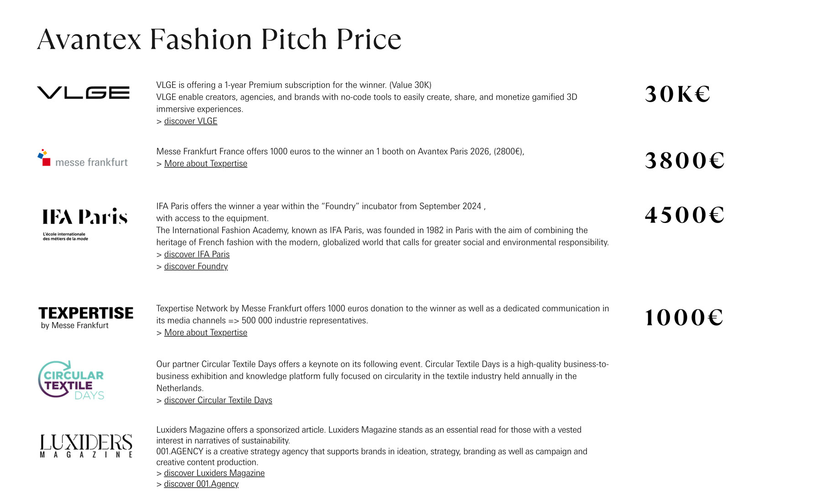Click the Circular Textile Days logo
The height and width of the screenshot is (504, 821).
(71, 380)
